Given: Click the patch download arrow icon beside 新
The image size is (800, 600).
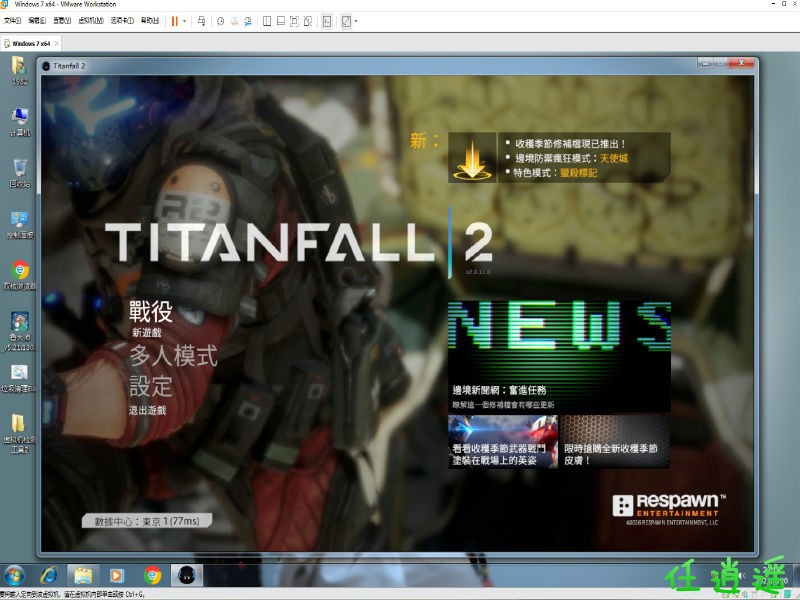Looking at the screenshot, I should click(x=472, y=158).
